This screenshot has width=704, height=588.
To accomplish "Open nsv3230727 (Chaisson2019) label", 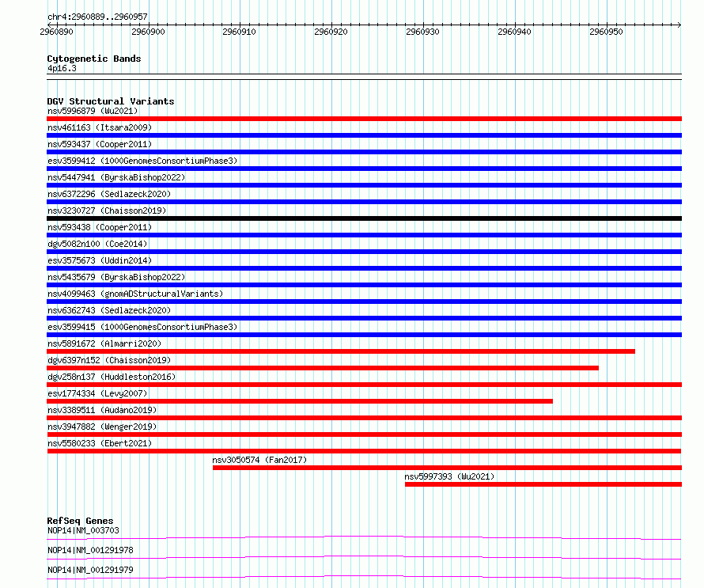I will pos(107,211).
